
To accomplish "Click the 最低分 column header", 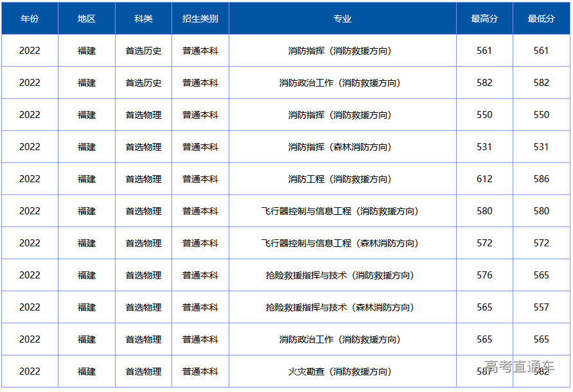I will pos(541,19).
